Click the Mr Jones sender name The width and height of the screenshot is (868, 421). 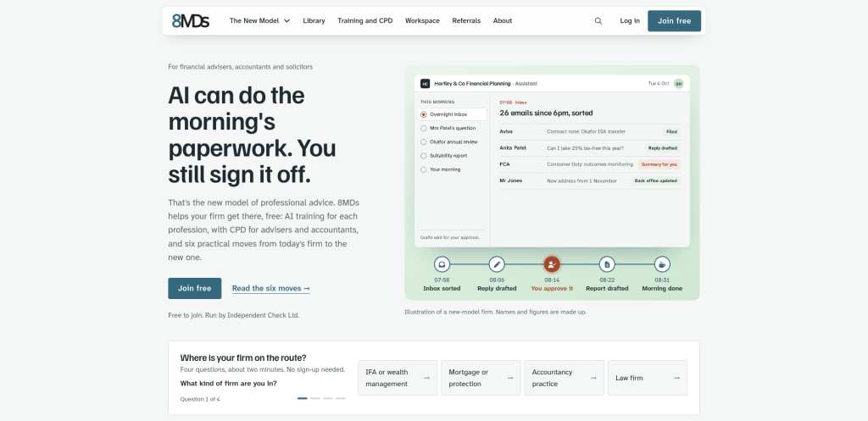click(510, 181)
